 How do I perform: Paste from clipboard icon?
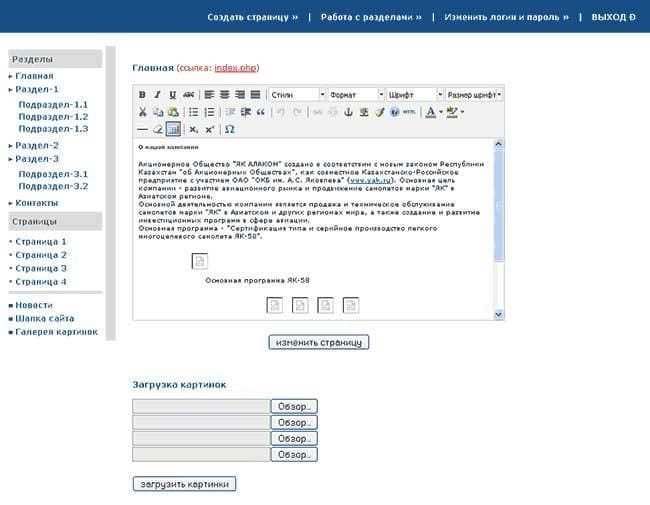coord(173,112)
